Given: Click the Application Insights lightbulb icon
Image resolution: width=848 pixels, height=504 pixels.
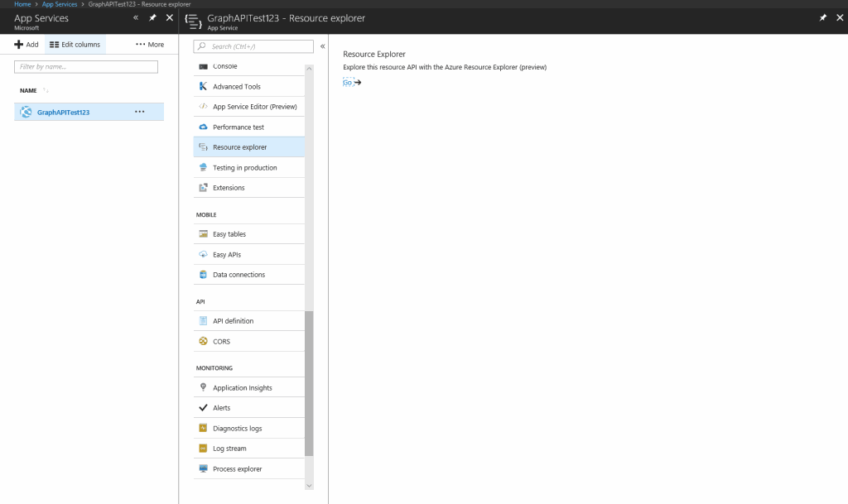Looking at the screenshot, I should click(x=204, y=387).
